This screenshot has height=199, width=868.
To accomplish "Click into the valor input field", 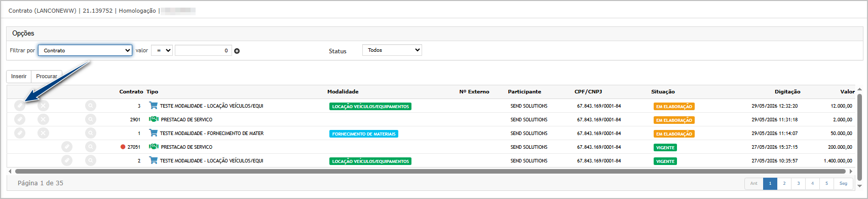I will (203, 50).
